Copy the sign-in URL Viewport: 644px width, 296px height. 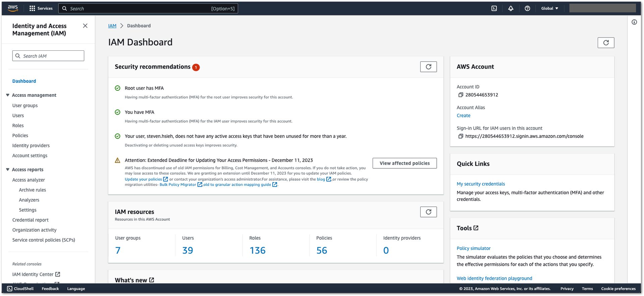461,136
